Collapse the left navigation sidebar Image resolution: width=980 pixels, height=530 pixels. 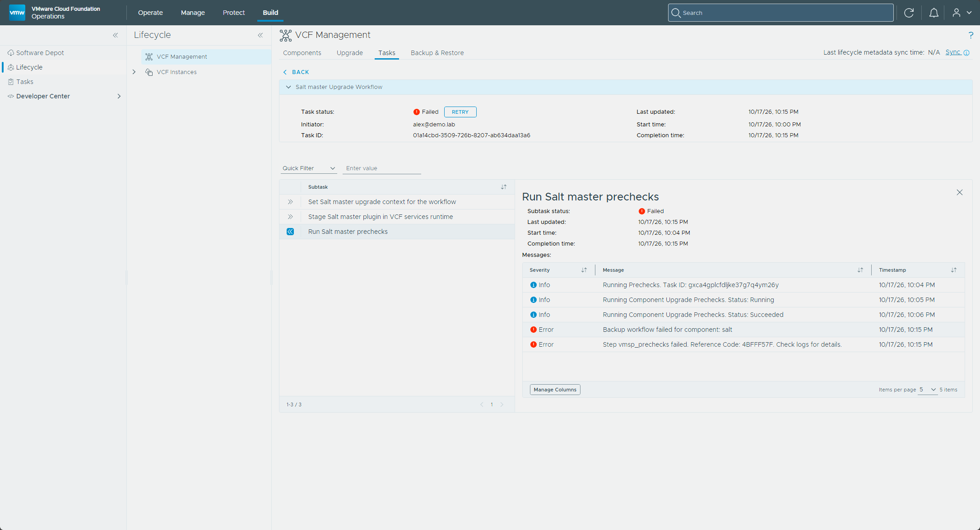tap(116, 35)
